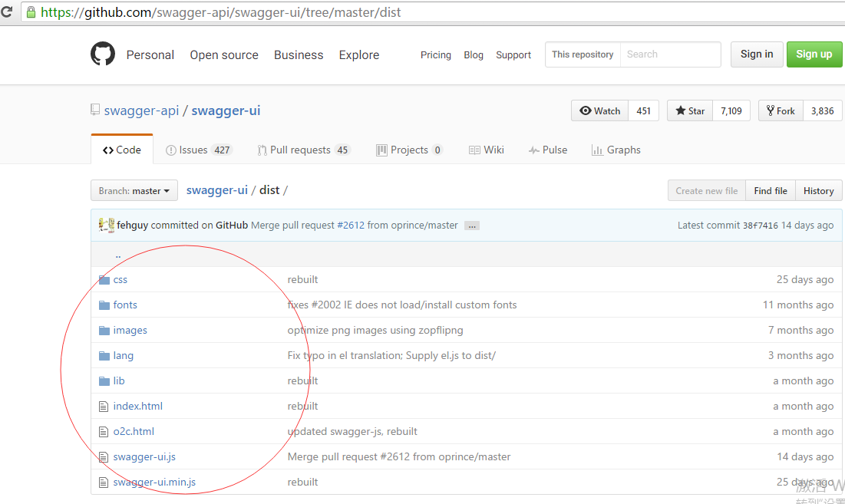This screenshot has width=845, height=504.
Task: Click the Find file button
Action: (770, 191)
